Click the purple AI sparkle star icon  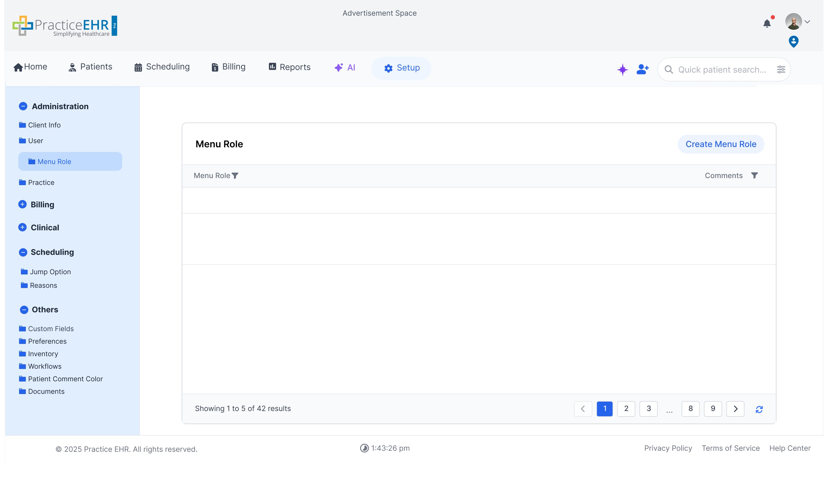[x=622, y=69]
